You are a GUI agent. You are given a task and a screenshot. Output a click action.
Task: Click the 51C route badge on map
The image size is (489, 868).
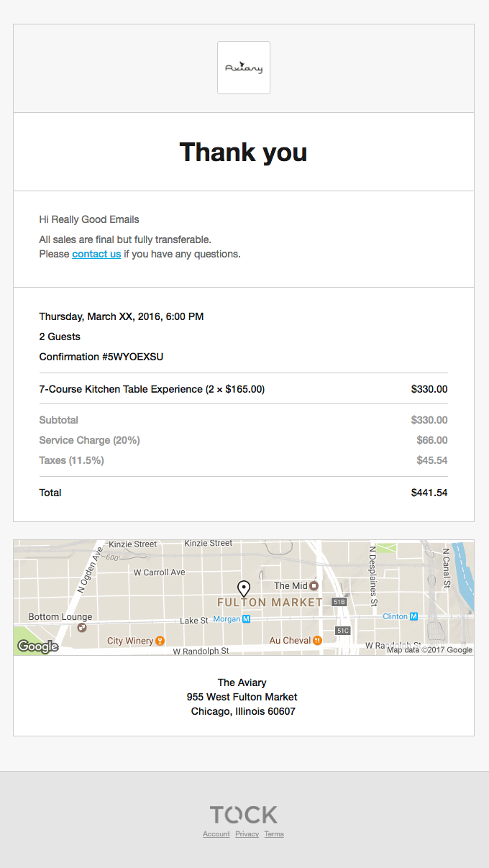tap(342, 630)
